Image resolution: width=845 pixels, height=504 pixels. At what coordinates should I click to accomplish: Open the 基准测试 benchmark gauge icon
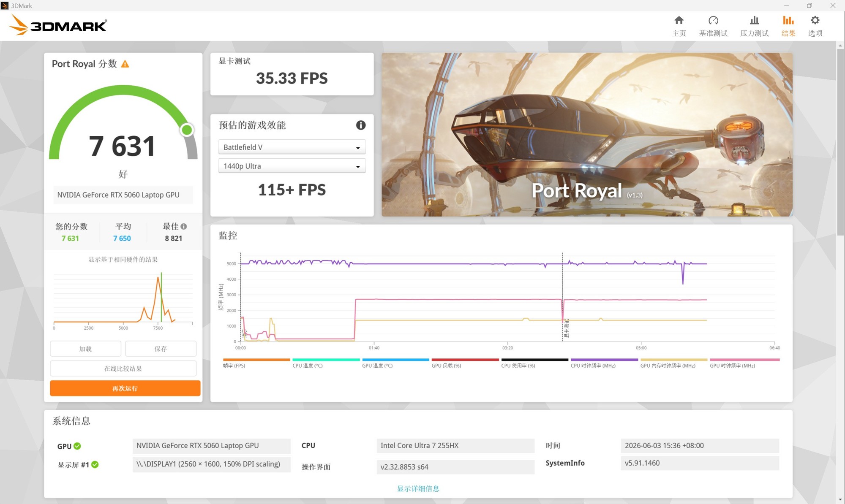(x=713, y=20)
